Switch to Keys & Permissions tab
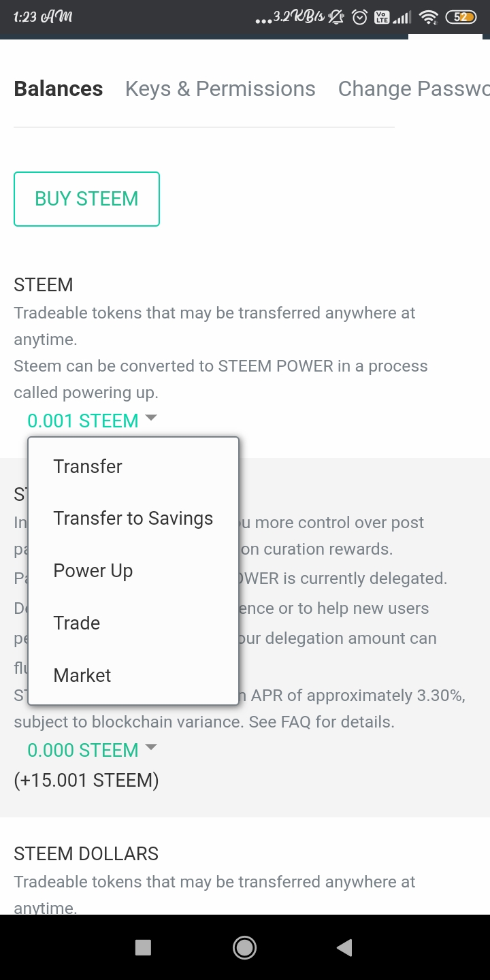 pyautogui.click(x=220, y=89)
